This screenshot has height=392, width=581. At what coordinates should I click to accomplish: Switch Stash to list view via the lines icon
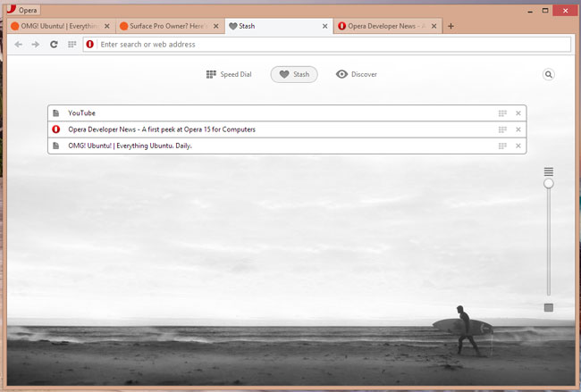click(549, 171)
